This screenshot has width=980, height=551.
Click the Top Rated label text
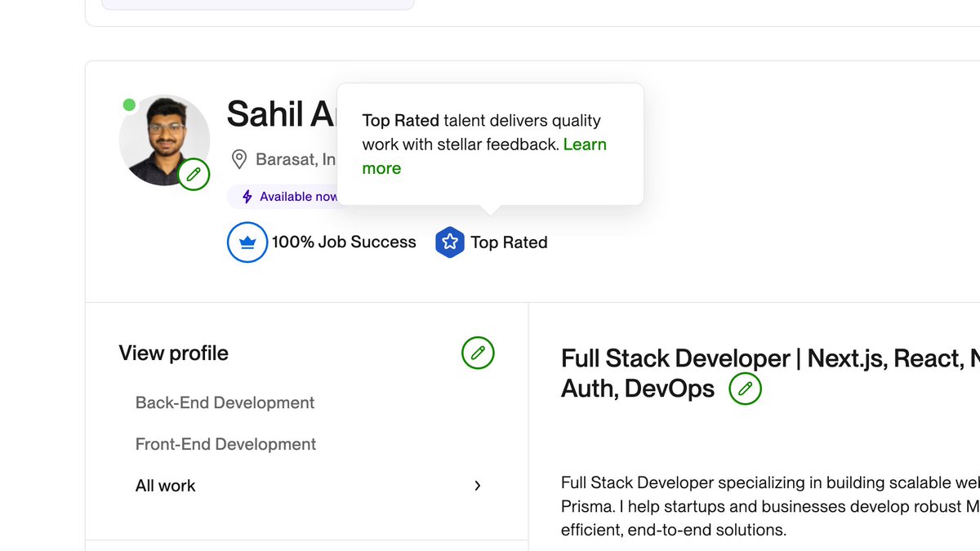point(509,242)
